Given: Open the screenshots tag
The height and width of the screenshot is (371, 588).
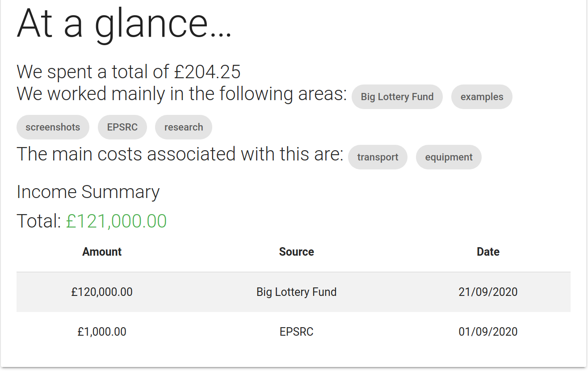Looking at the screenshot, I should point(53,127).
